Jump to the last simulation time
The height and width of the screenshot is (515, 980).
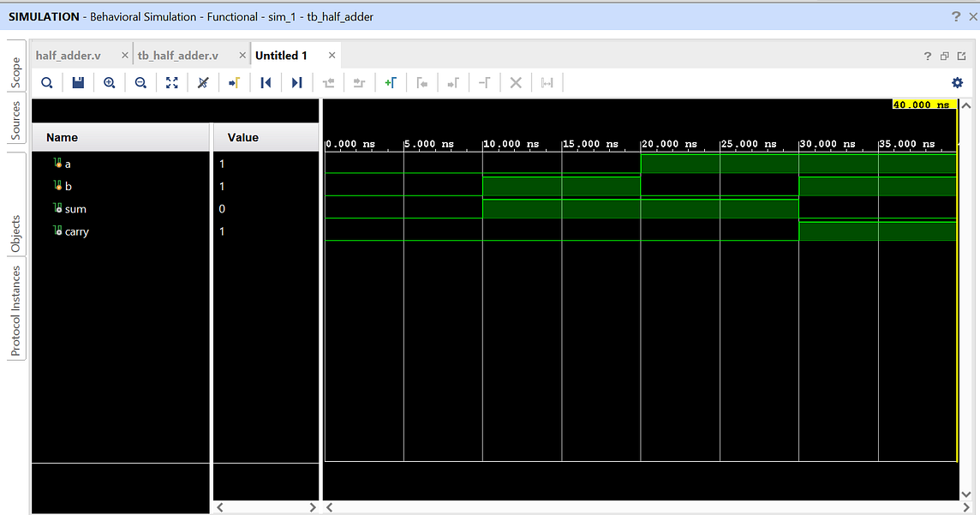pyautogui.click(x=296, y=82)
